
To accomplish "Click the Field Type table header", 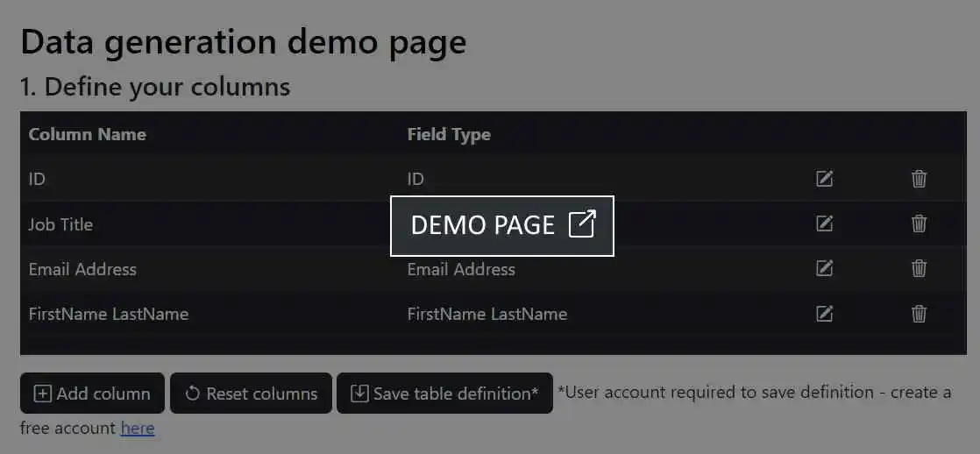I will point(449,134).
